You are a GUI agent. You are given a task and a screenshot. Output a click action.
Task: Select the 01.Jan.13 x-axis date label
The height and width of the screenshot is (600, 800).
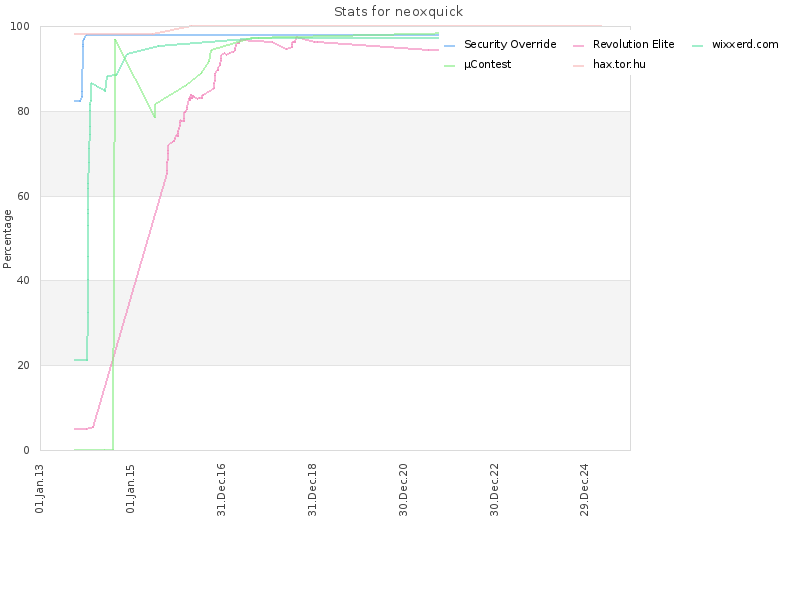(x=40, y=489)
